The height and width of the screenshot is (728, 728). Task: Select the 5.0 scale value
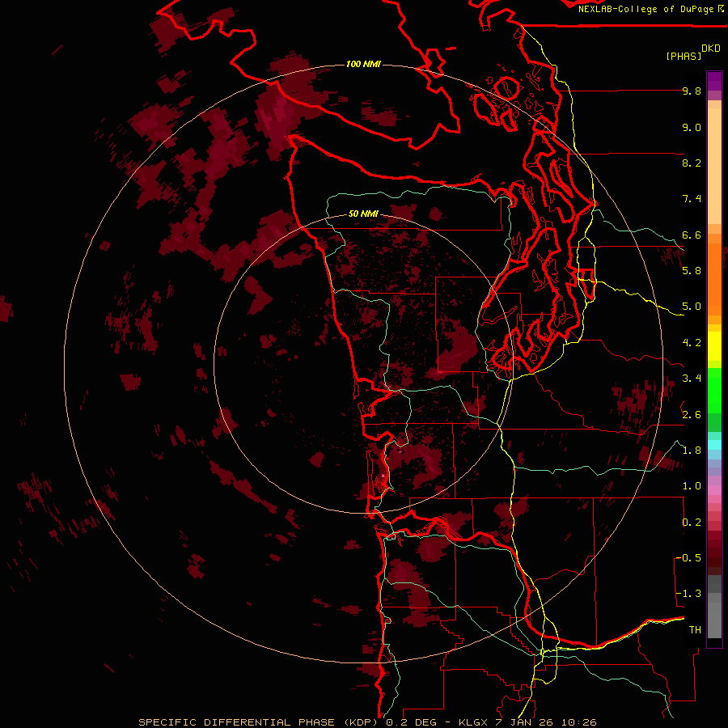pyautogui.click(x=692, y=307)
